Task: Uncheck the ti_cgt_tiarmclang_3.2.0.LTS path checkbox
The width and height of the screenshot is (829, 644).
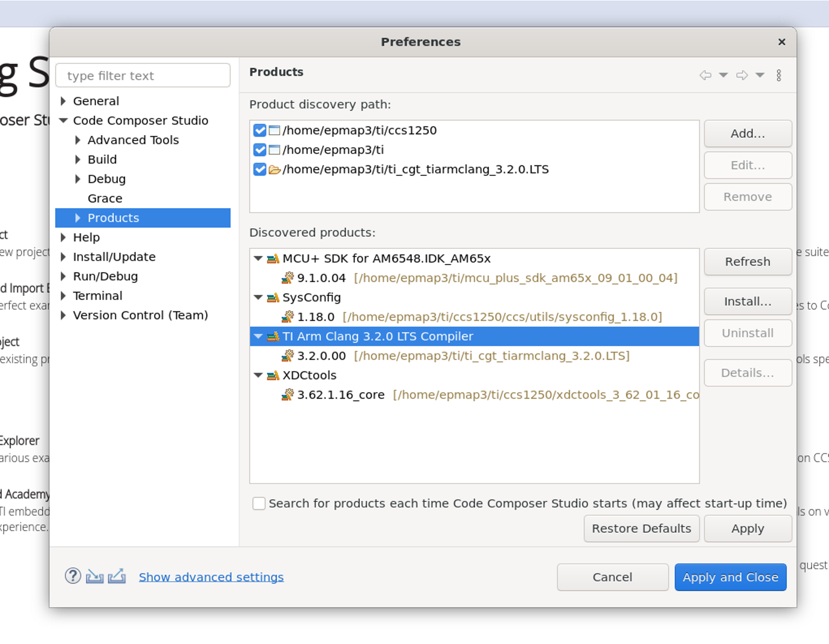Action: (260, 169)
